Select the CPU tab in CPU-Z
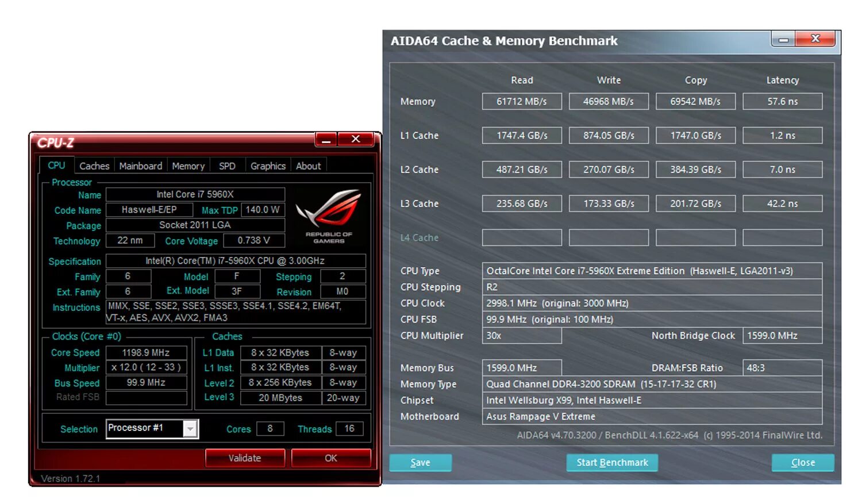Image resolution: width=862 pixels, height=504 pixels. pyautogui.click(x=56, y=166)
